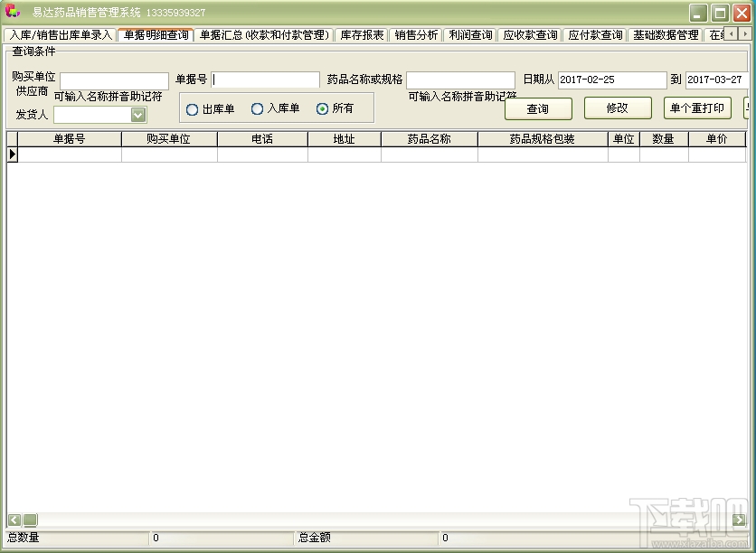Click inside the 购买单位 input field

[113, 80]
